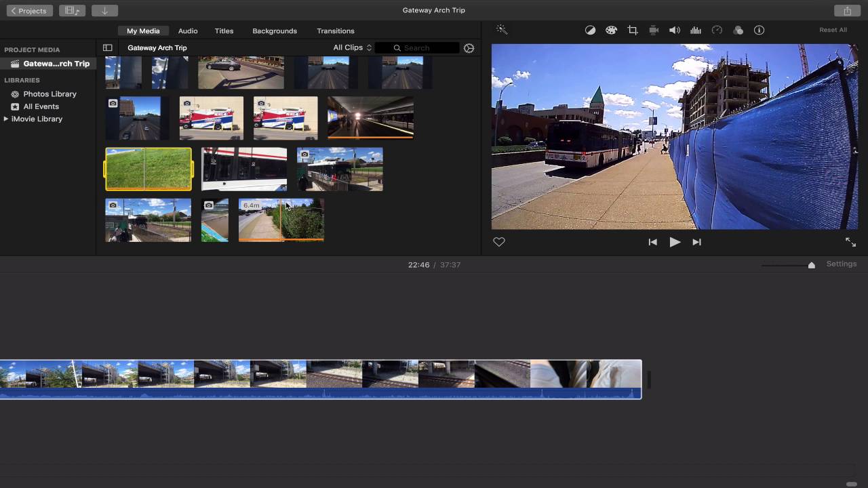868x488 pixels.
Task: Switch to the Transitions tab
Action: click(335, 31)
